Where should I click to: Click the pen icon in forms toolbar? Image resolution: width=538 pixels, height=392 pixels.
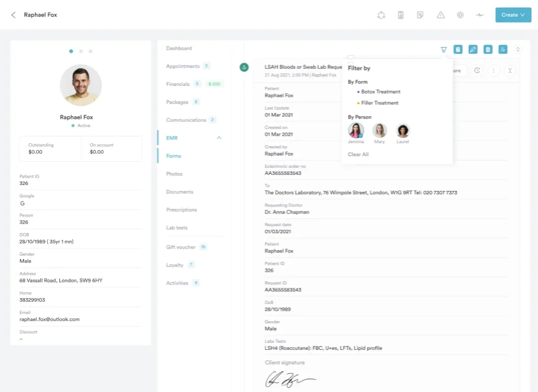pyautogui.click(x=473, y=50)
